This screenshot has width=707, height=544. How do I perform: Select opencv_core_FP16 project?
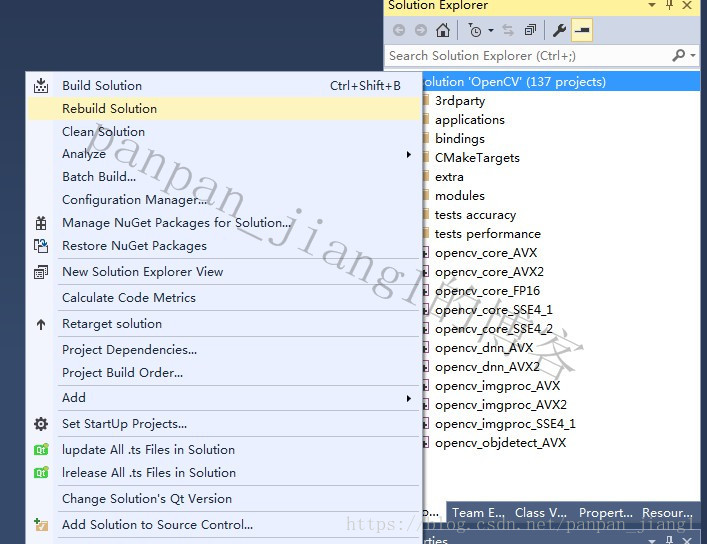click(x=487, y=290)
